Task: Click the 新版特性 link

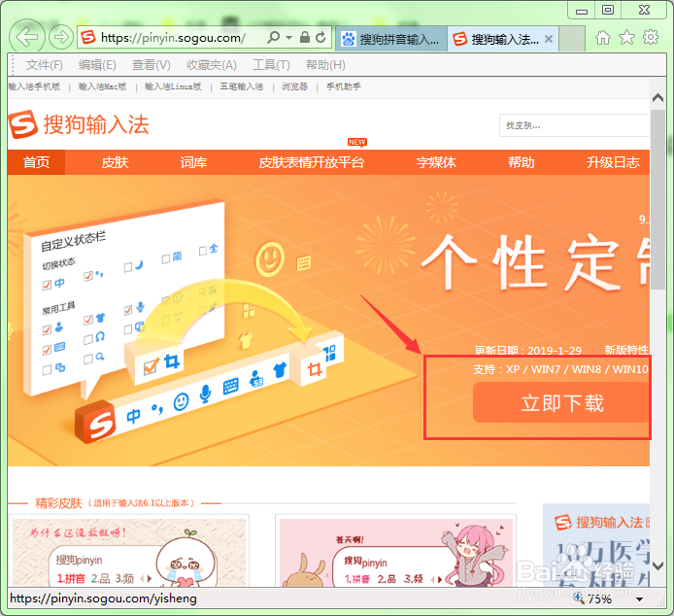Action: (626, 350)
